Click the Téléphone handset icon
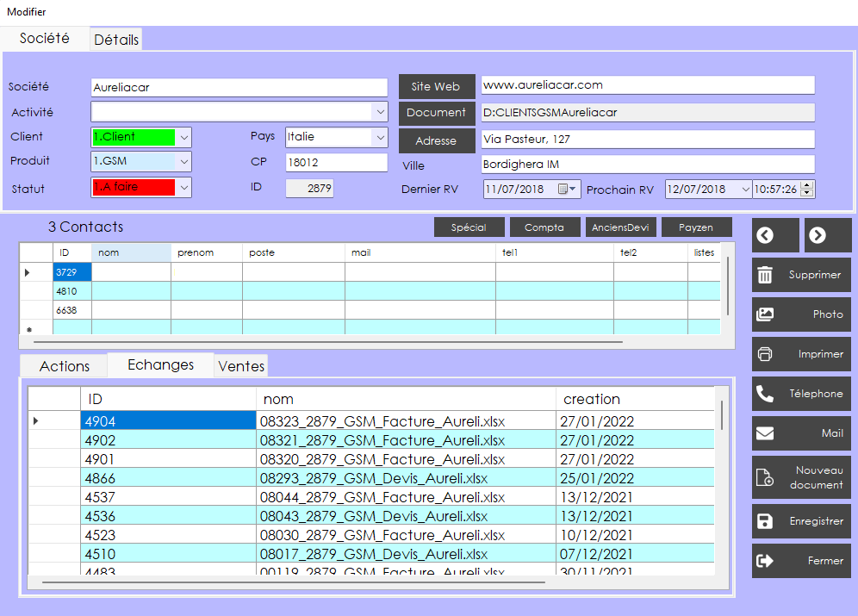This screenshot has width=858, height=616. click(x=764, y=394)
